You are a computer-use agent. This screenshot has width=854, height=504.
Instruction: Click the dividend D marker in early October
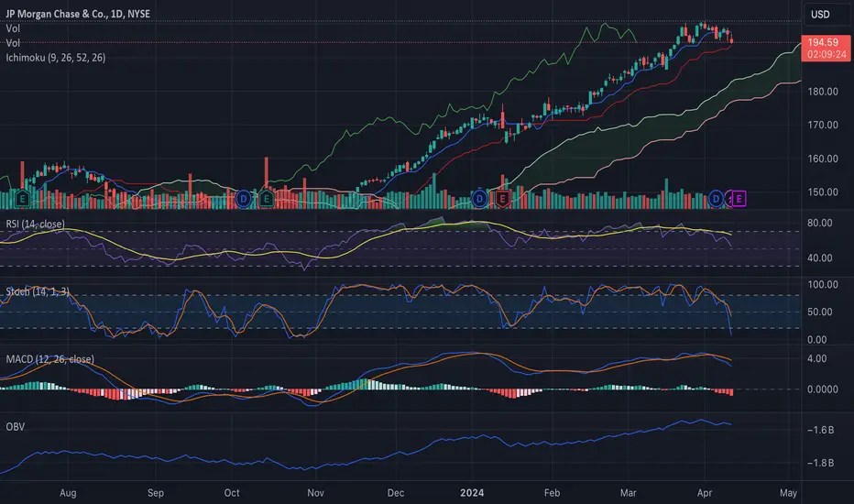tap(244, 198)
